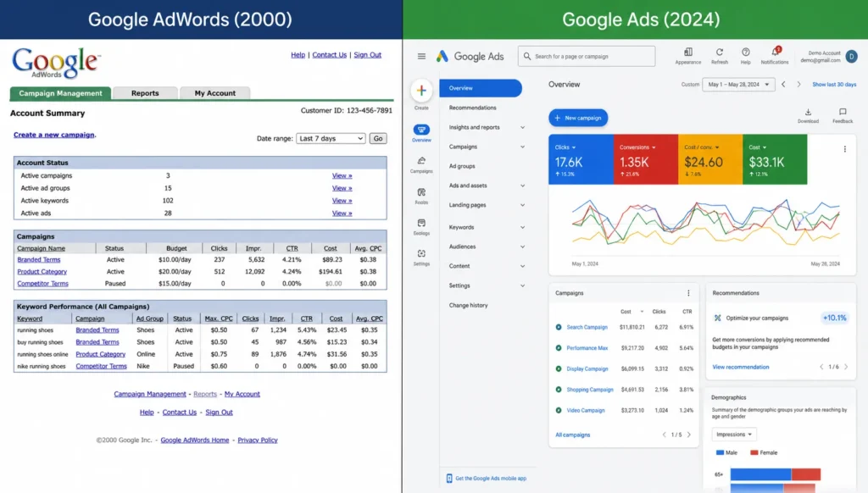Click next recommendation arrow
Image resolution: width=868 pixels, height=493 pixels.
[x=847, y=367]
